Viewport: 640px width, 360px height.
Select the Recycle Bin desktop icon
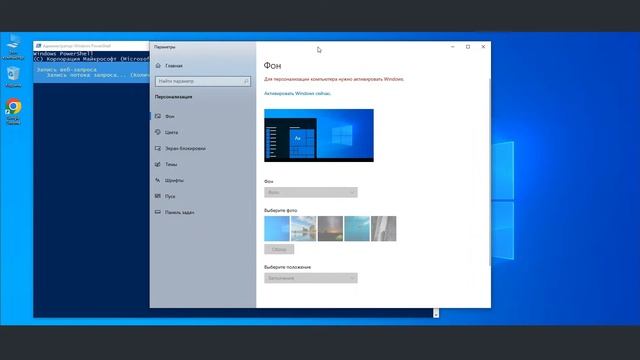point(13,77)
